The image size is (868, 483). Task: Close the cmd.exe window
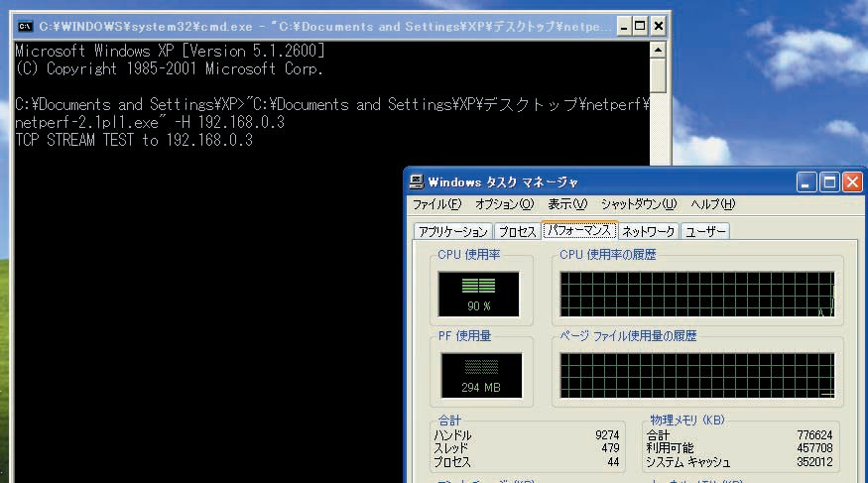click(659, 26)
